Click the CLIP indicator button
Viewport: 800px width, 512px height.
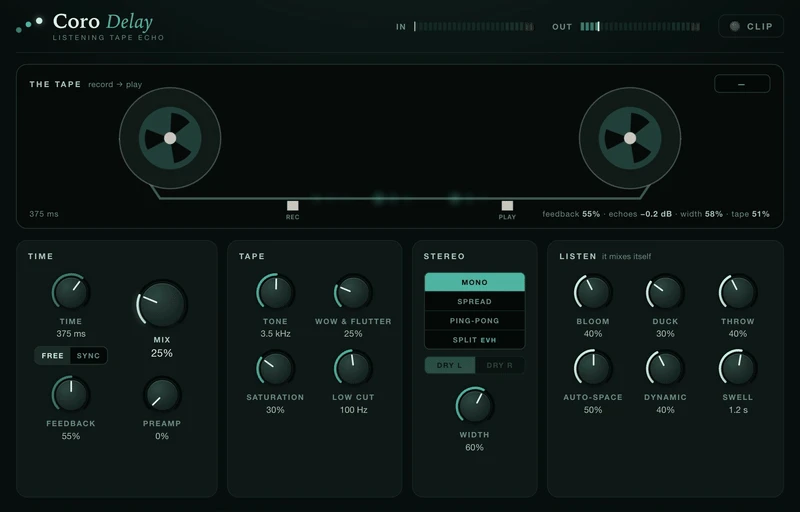(x=751, y=27)
